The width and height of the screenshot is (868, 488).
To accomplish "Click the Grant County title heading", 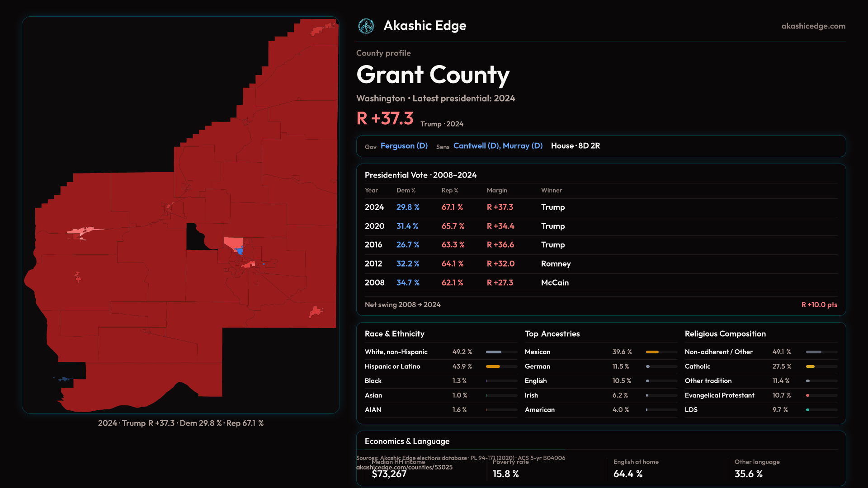I will pos(433,75).
